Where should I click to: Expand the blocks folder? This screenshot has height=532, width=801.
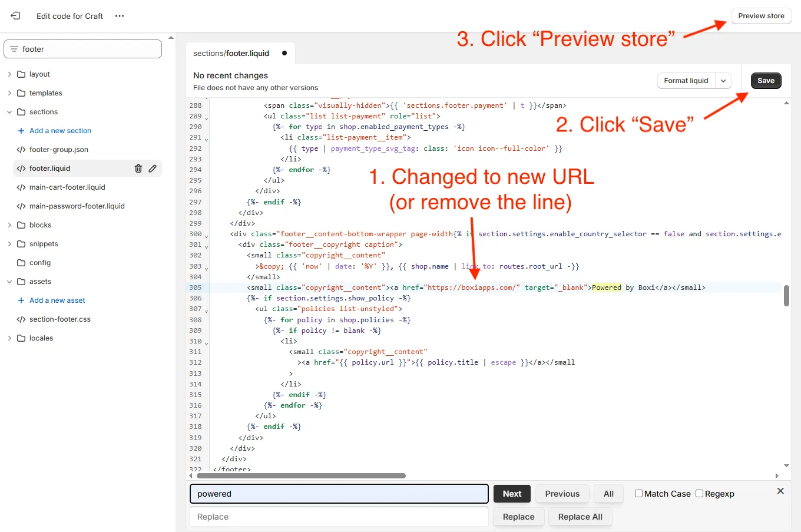tap(9, 224)
